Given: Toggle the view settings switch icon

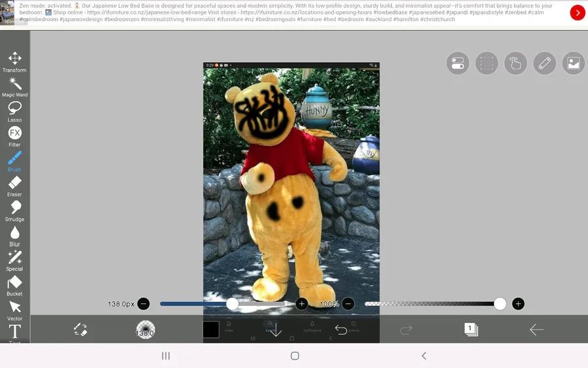Looking at the screenshot, I should pyautogui.click(x=457, y=63).
